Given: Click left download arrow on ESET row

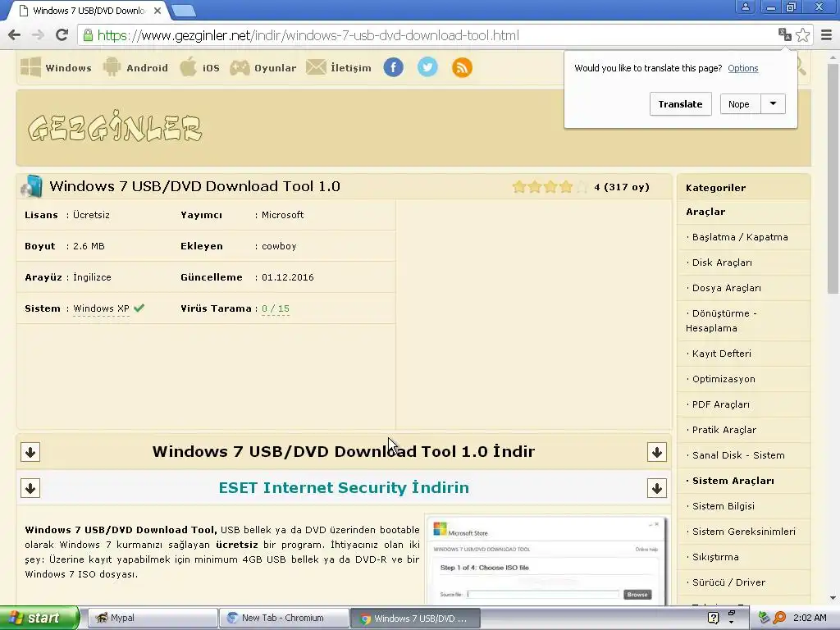Looking at the screenshot, I should tap(30, 489).
